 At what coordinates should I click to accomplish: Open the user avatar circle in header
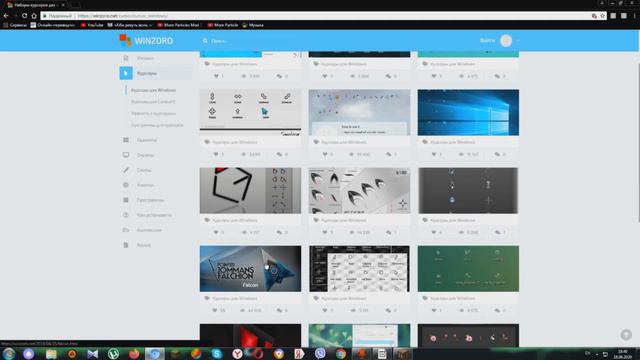[x=506, y=40]
